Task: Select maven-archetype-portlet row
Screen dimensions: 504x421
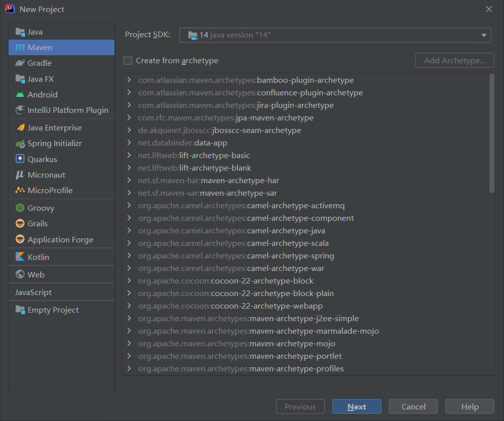Action: coord(306,356)
